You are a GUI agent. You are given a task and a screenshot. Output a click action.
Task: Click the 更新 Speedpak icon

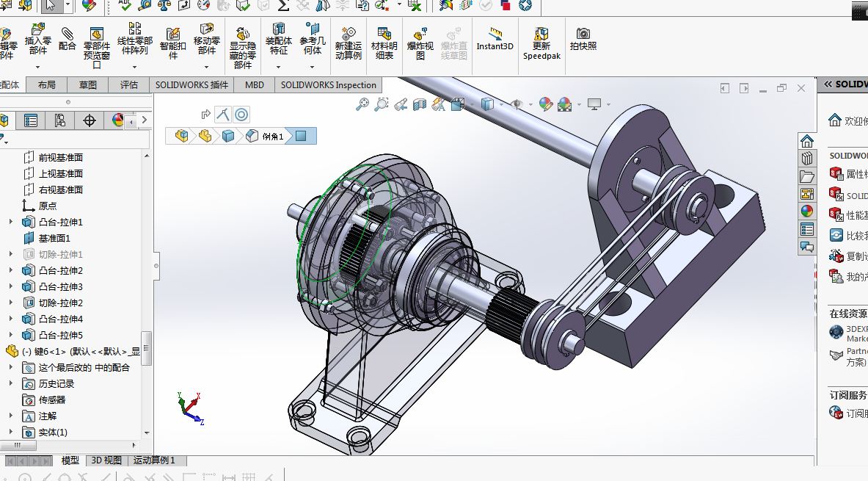pyautogui.click(x=541, y=43)
